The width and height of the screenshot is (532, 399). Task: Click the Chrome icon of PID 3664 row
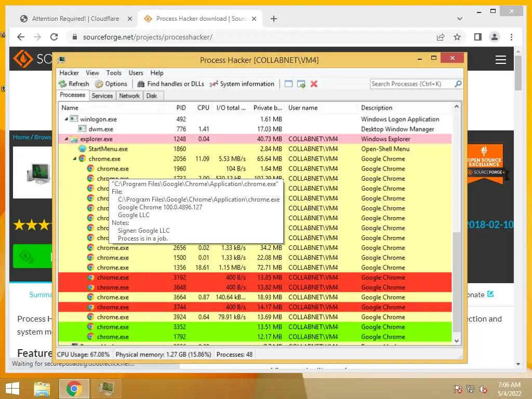(90, 297)
